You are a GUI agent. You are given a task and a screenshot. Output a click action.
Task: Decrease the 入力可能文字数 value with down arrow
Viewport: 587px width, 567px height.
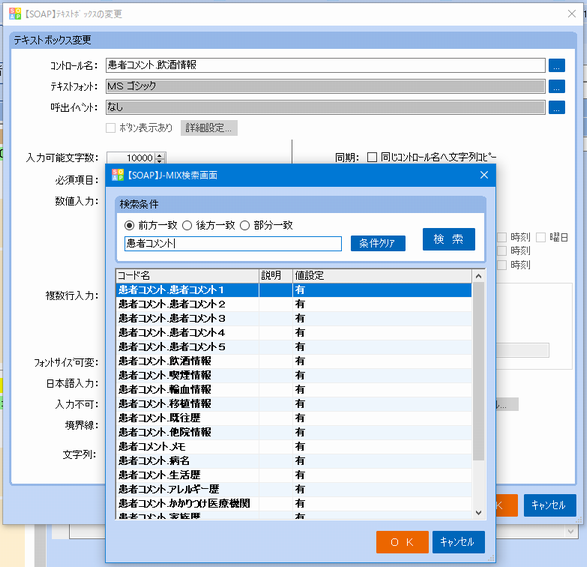pos(160,161)
